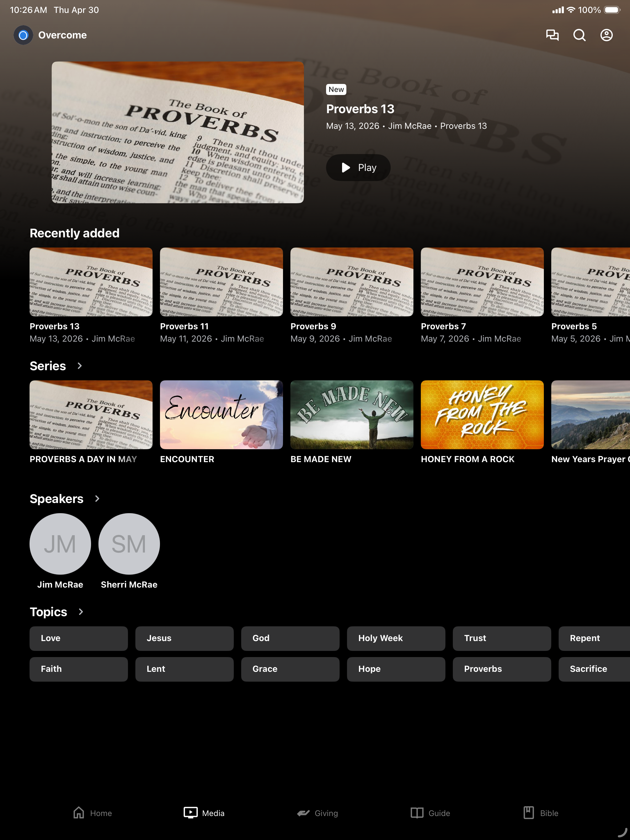630x840 pixels.
Task: Tap the status bar time 10:26 AM
Action: click(29, 10)
